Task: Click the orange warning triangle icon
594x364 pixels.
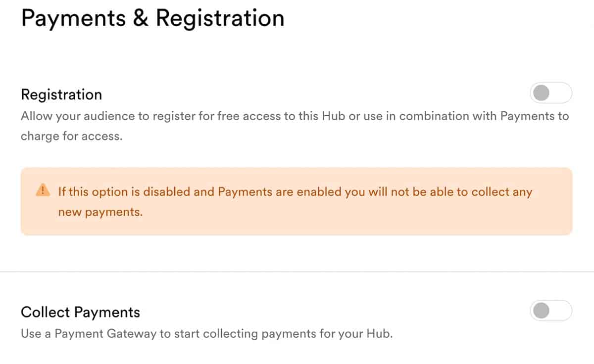Action: [43, 190]
